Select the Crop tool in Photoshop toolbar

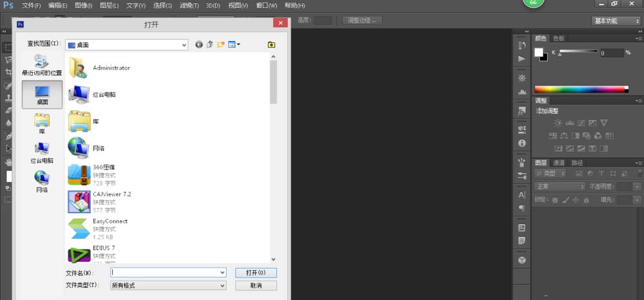tap(8, 72)
